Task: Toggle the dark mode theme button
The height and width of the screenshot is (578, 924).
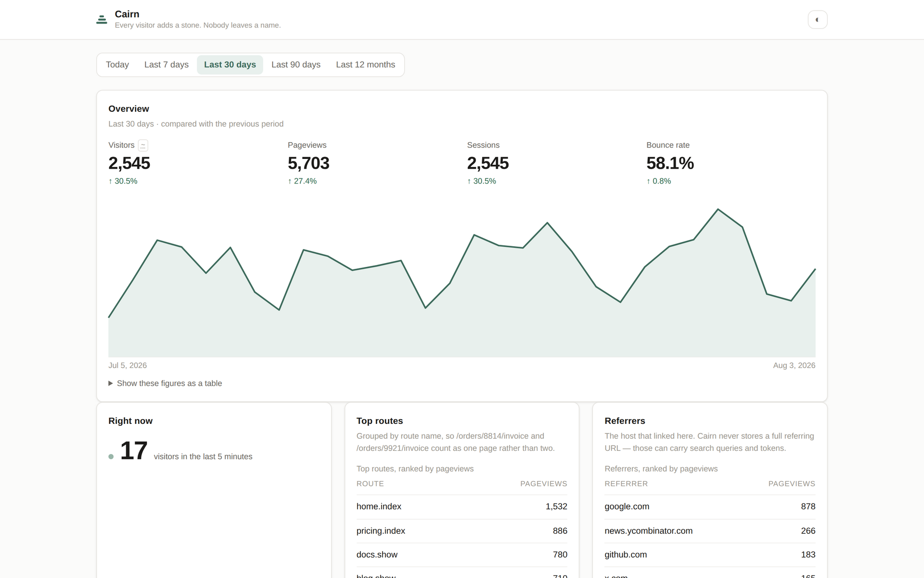Action: click(817, 20)
